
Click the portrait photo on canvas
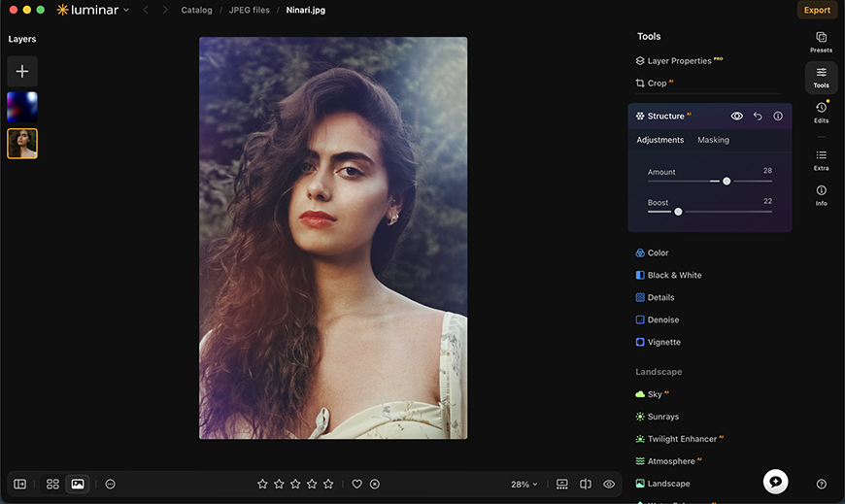(333, 238)
